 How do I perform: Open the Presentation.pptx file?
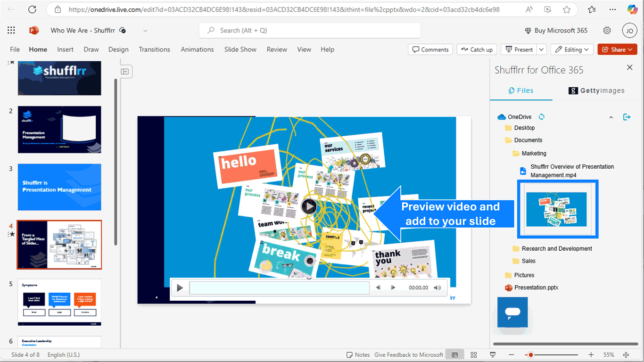(x=532, y=288)
